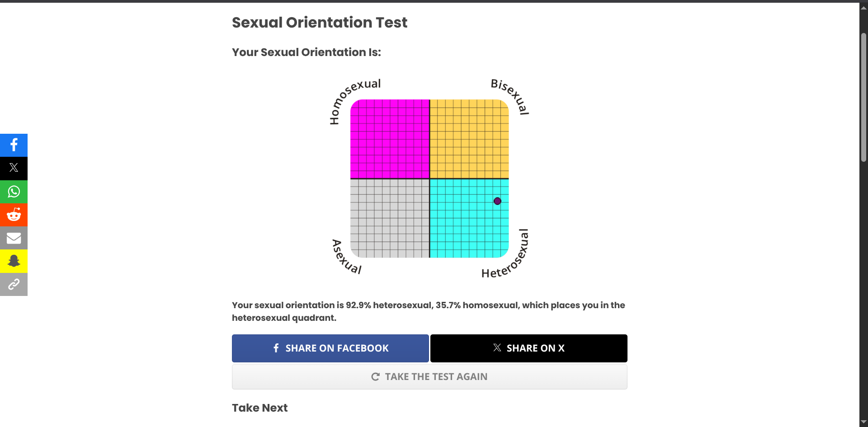Click the scrollbar down arrow
The height and width of the screenshot is (427, 868).
863,422
